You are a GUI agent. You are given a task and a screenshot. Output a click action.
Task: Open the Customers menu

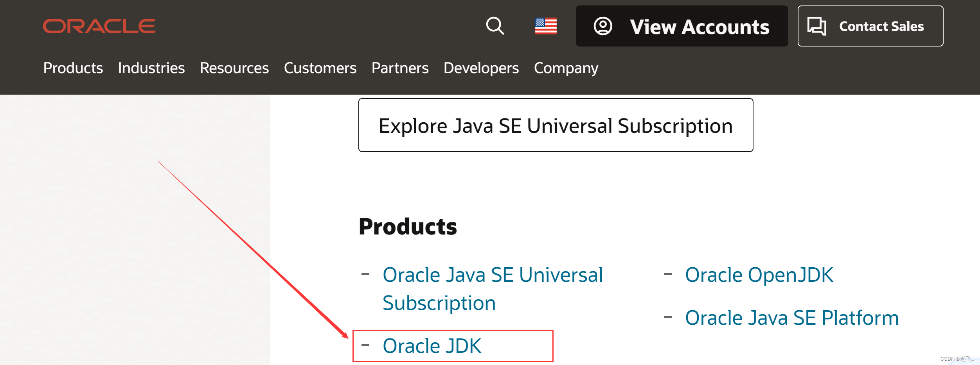320,68
